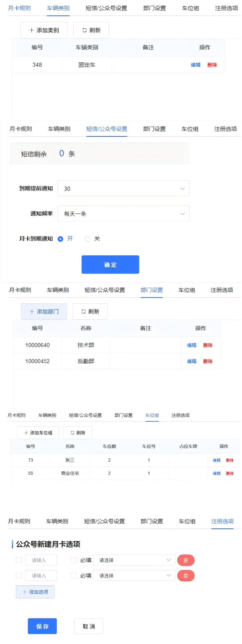Click the 占位车牌 column header
The width and height of the screenshot is (242, 644).
point(188,447)
